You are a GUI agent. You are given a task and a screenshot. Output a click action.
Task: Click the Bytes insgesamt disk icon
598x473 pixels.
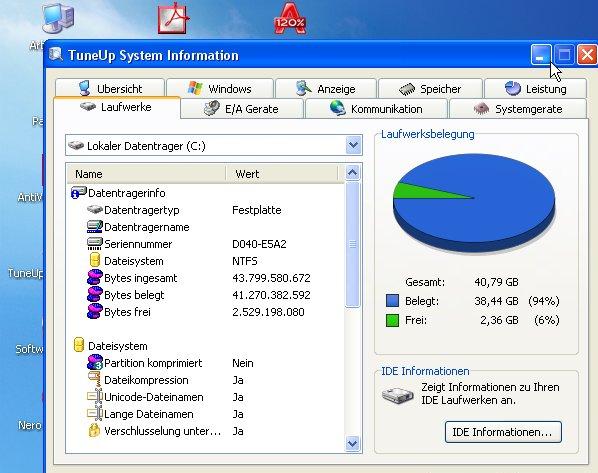pyautogui.click(x=95, y=277)
